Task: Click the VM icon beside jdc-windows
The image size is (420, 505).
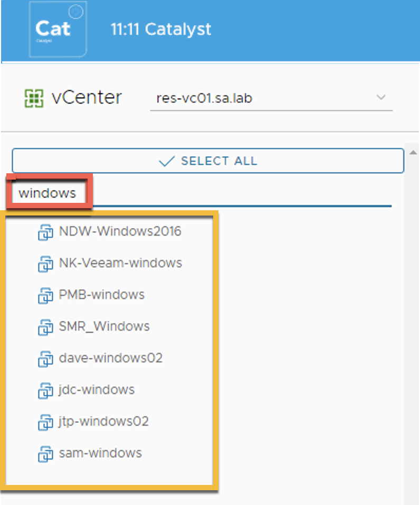Action: pyautogui.click(x=46, y=390)
